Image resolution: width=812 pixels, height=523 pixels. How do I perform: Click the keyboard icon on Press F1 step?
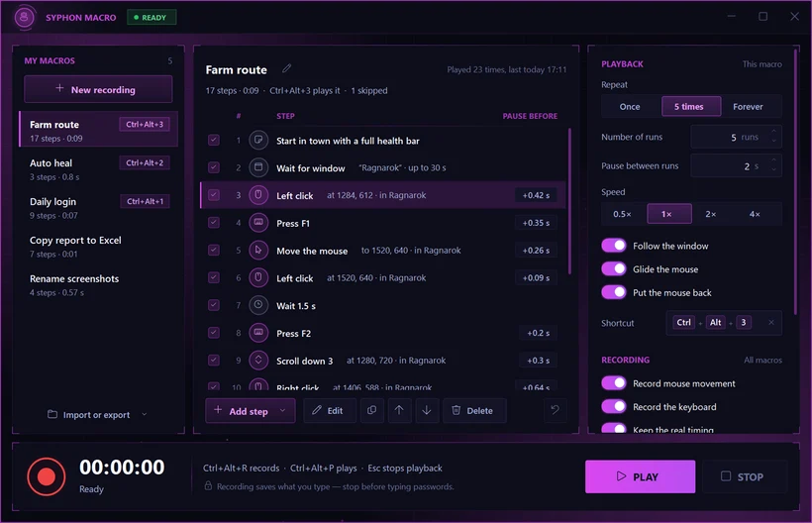[258, 223]
